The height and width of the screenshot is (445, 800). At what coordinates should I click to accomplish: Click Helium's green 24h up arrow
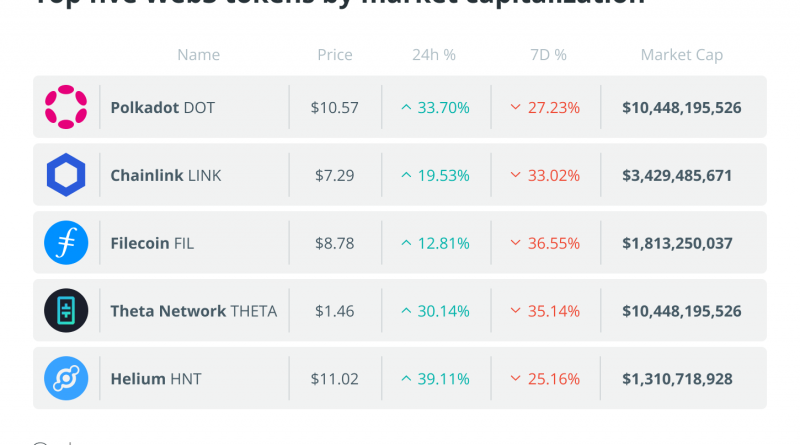coord(406,379)
